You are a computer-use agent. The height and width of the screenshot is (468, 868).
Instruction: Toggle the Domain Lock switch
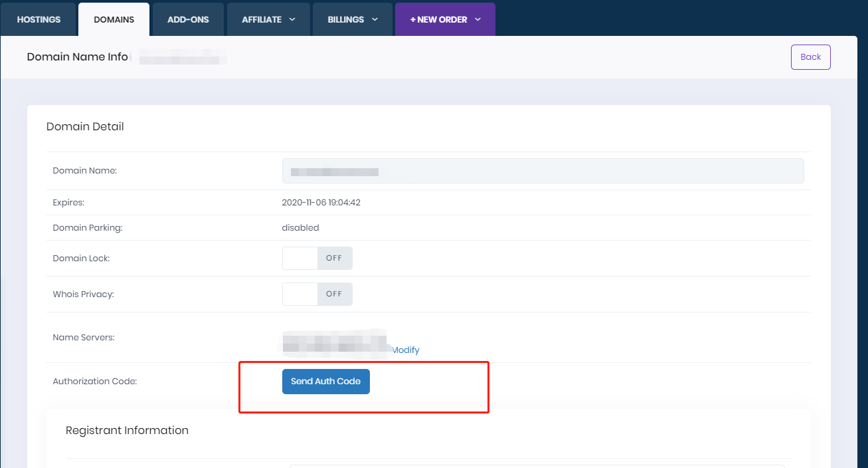317,258
